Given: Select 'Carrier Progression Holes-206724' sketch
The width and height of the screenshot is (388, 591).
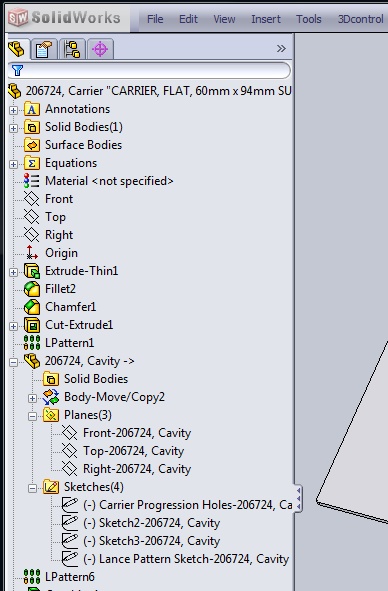Looking at the screenshot, I should click(x=187, y=505).
